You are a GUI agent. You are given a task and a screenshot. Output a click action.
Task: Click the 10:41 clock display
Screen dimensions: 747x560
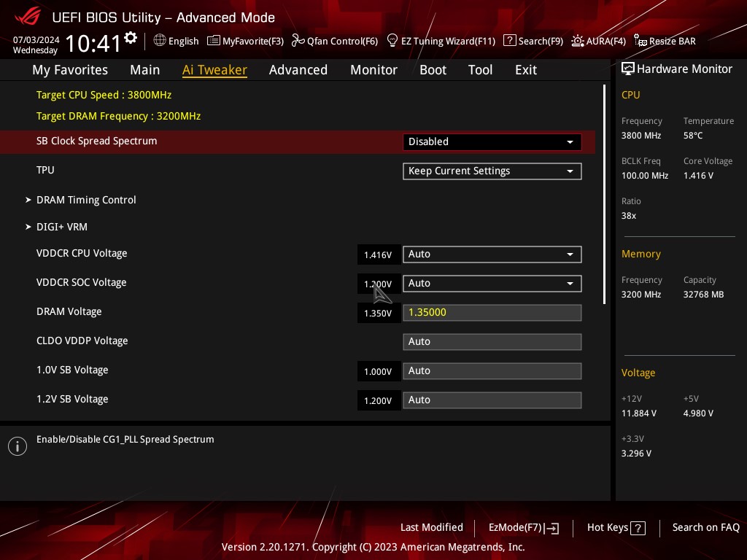point(93,43)
